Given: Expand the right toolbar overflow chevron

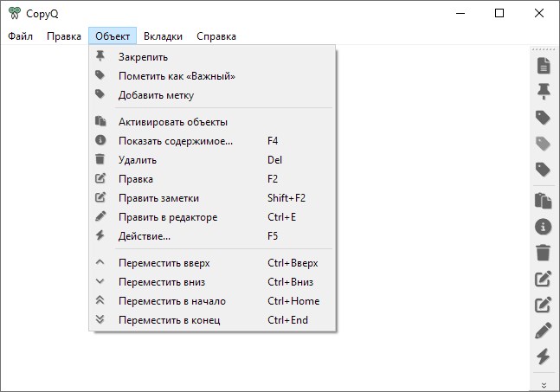Looking at the screenshot, I should point(544,384).
